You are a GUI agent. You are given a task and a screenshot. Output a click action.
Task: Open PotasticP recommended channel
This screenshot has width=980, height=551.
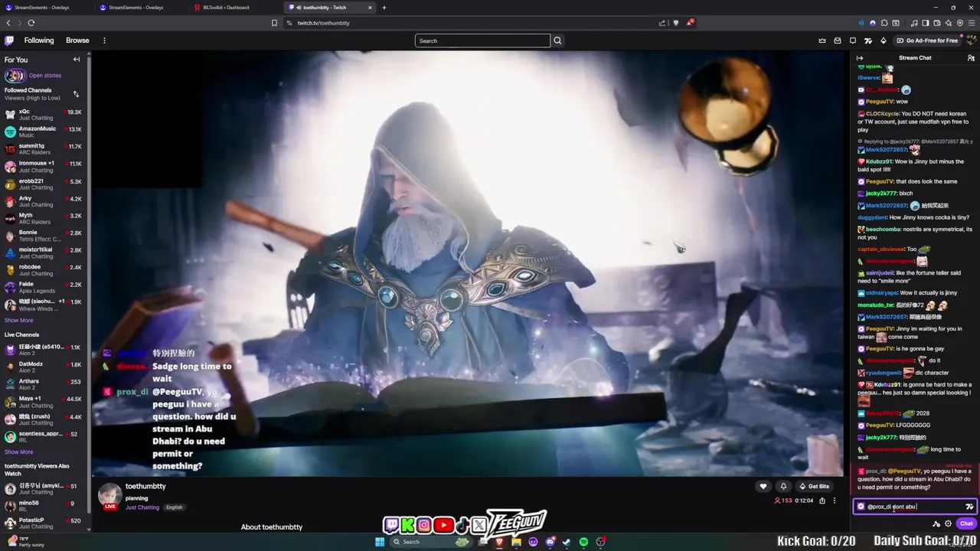tap(44, 523)
